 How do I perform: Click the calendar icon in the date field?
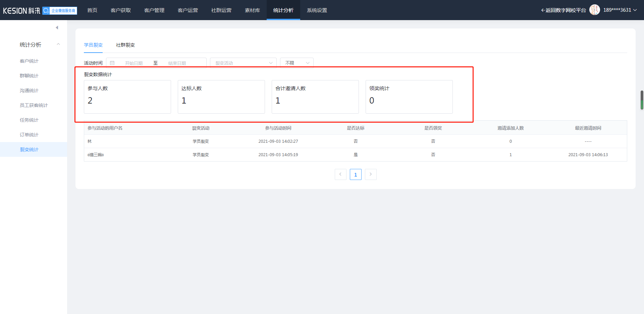pos(112,63)
